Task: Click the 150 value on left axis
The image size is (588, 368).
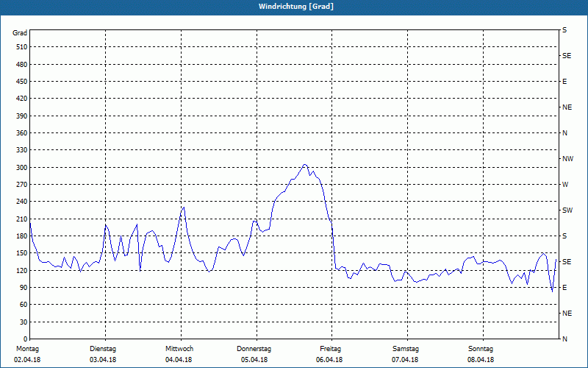Action: [22, 253]
